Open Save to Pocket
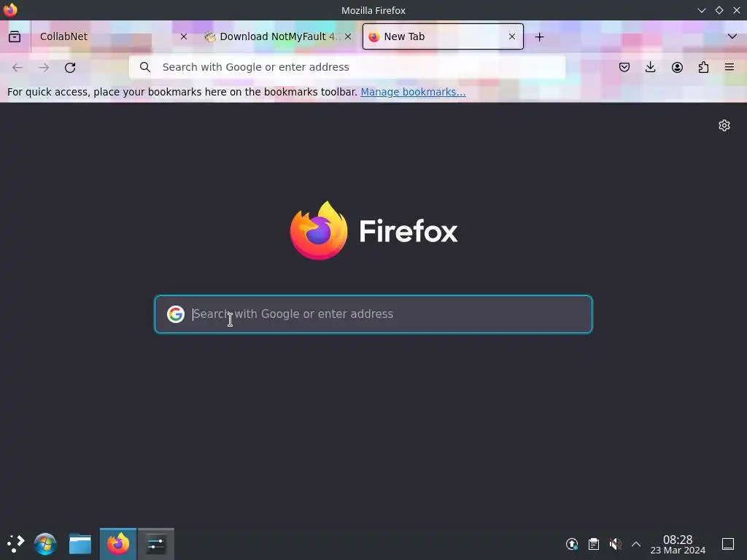747x560 pixels. click(624, 67)
